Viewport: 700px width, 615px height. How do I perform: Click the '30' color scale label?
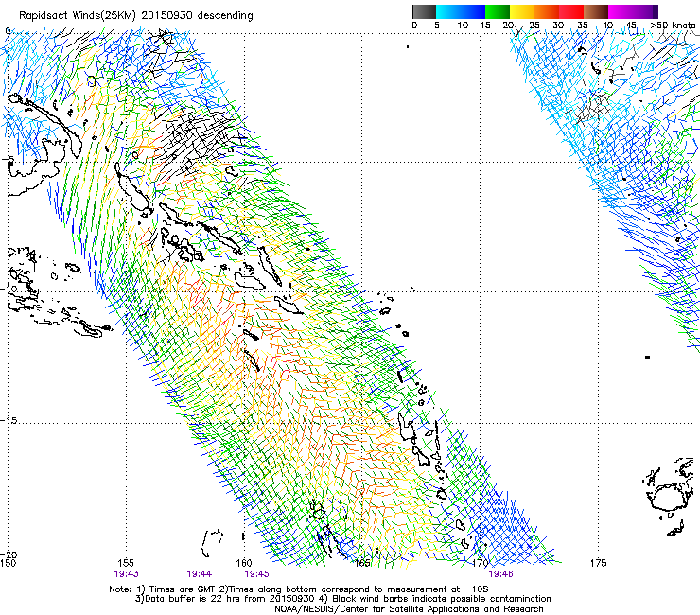point(558,25)
